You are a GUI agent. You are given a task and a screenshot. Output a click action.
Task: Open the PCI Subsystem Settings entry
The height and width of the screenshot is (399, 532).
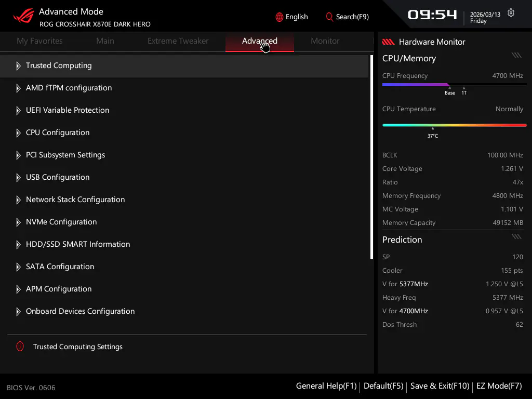[184, 155]
